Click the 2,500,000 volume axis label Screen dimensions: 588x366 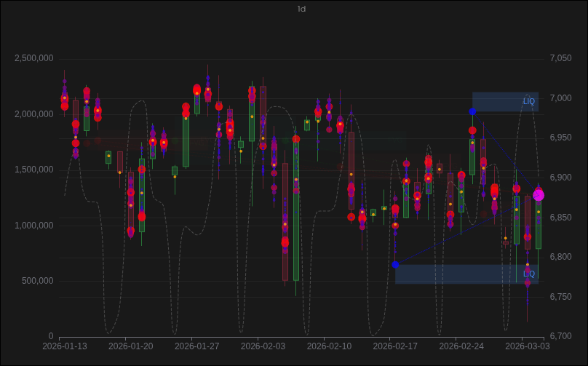point(33,58)
